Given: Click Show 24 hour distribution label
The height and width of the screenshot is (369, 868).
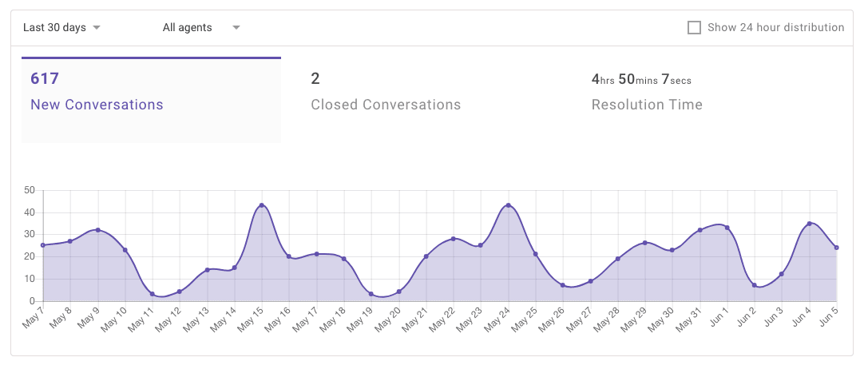Looking at the screenshot, I should [x=776, y=28].
